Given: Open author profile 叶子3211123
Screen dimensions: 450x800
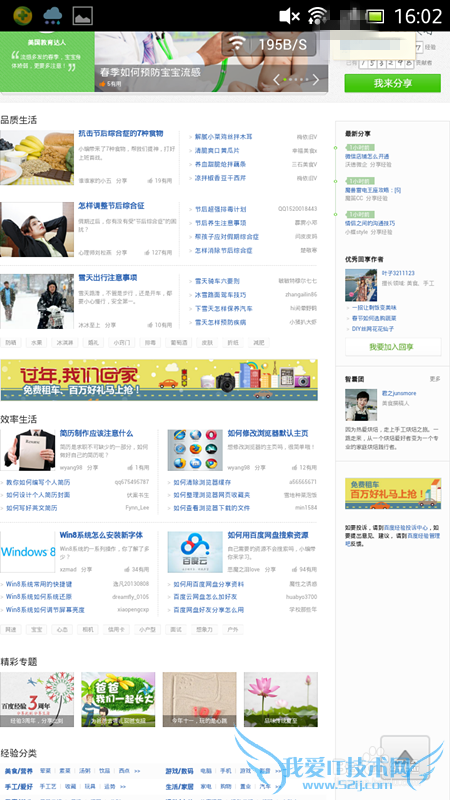Looking at the screenshot, I should (x=398, y=273).
